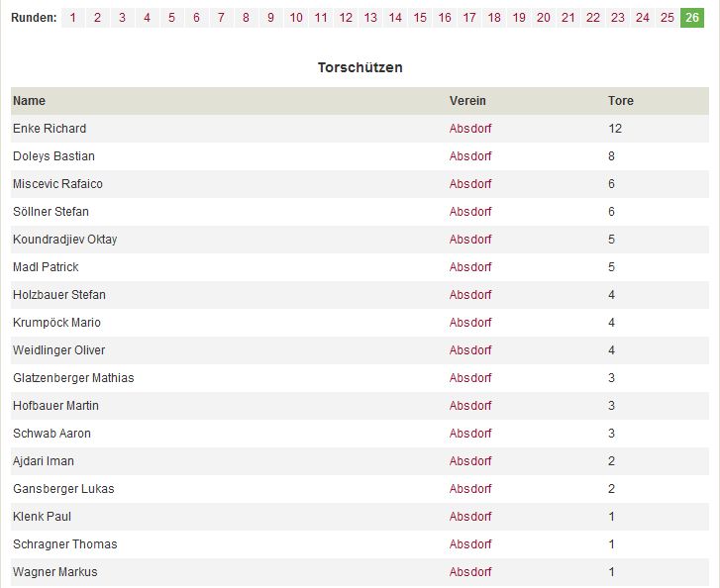Click the Verein column header
This screenshot has width=720, height=588.
(x=467, y=101)
